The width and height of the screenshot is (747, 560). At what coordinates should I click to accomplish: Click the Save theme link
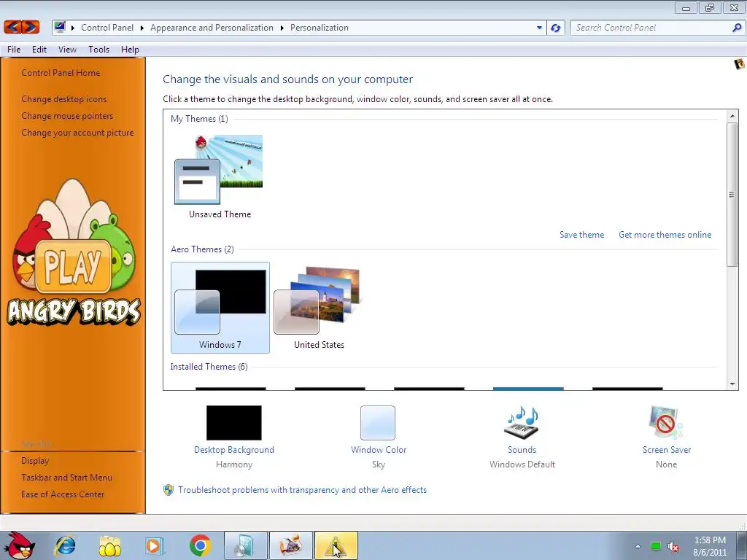pyautogui.click(x=581, y=235)
